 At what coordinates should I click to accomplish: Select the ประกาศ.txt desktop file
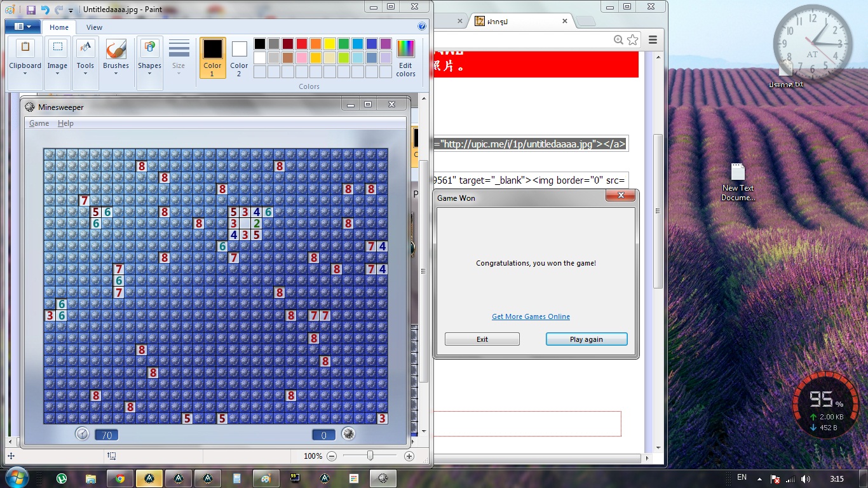point(786,74)
